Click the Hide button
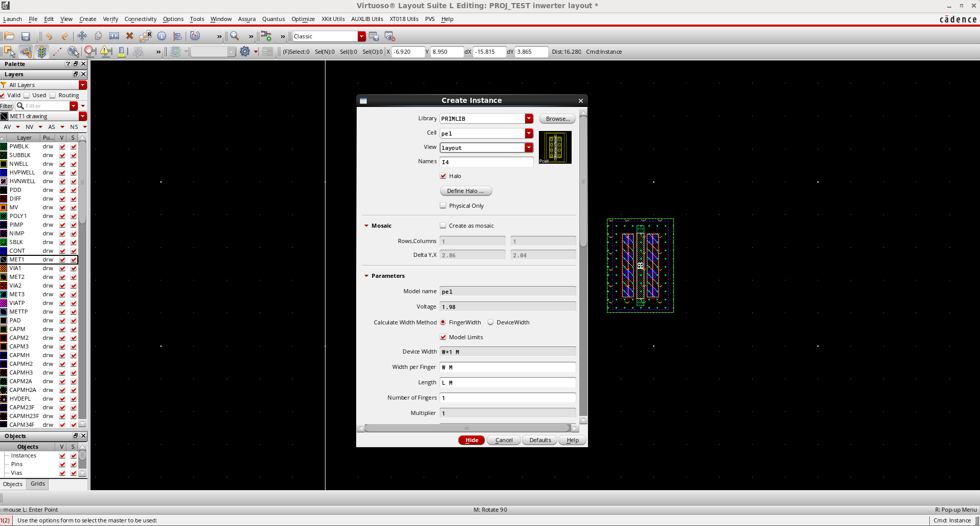The image size is (980, 526). 472,440
